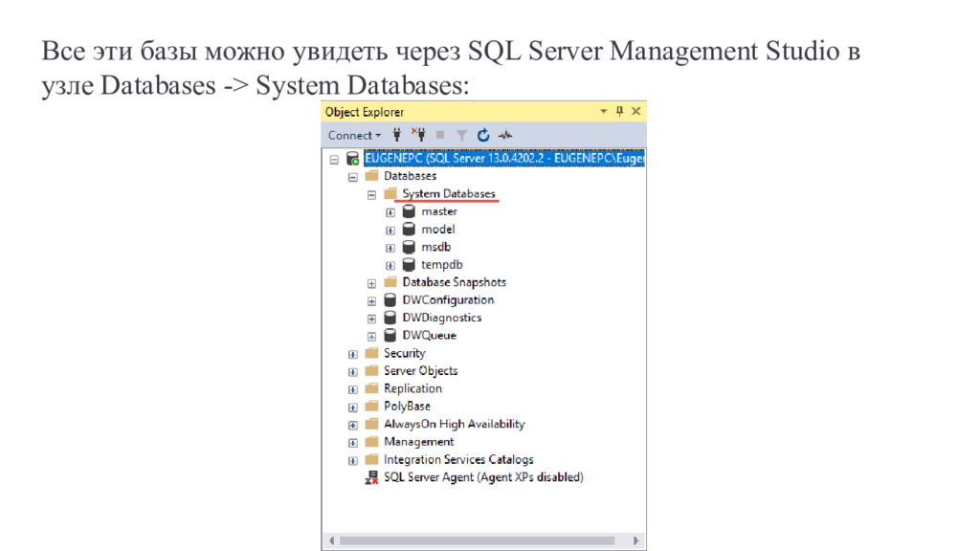Expand the master database node
The image size is (980, 551).
coord(390,212)
